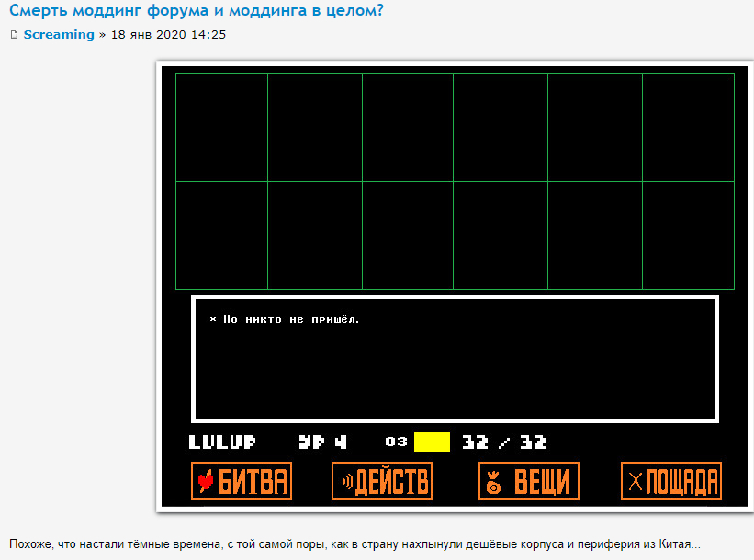The width and height of the screenshot is (754, 560).
Task: Open the topic title link about modding forum
Action: 197,11
